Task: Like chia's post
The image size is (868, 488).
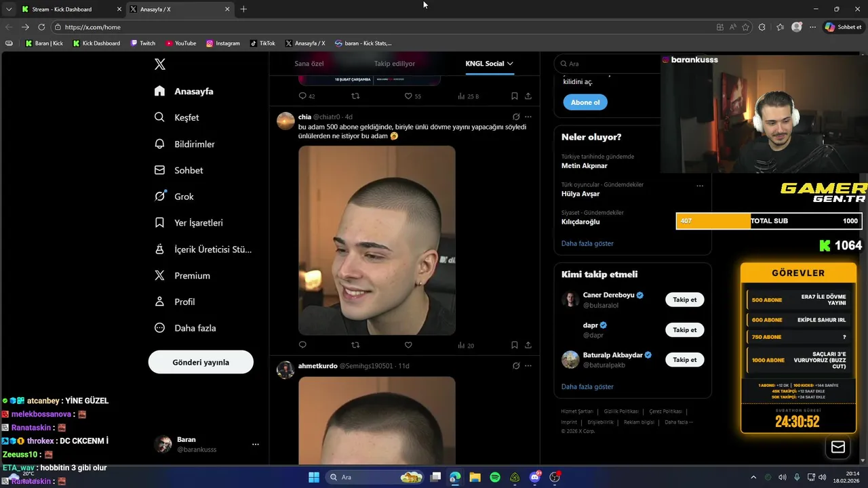Action: pyautogui.click(x=408, y=345)
